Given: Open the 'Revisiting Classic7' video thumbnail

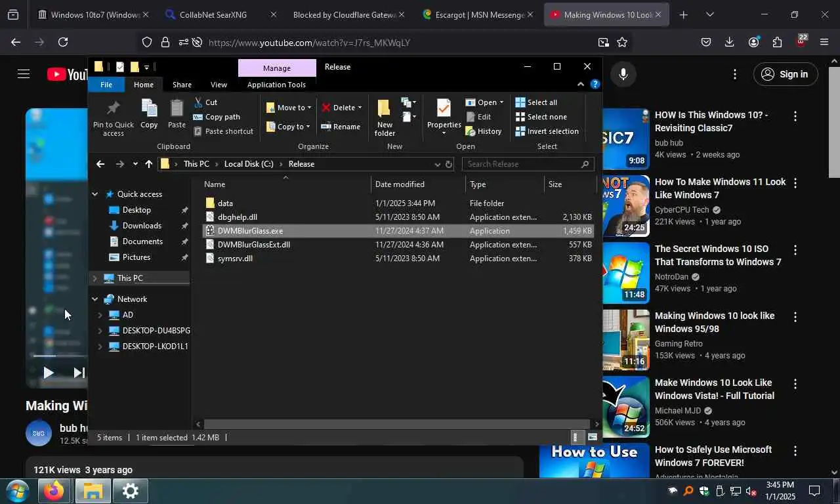Looking at the screenshot, I should (626, 138).
